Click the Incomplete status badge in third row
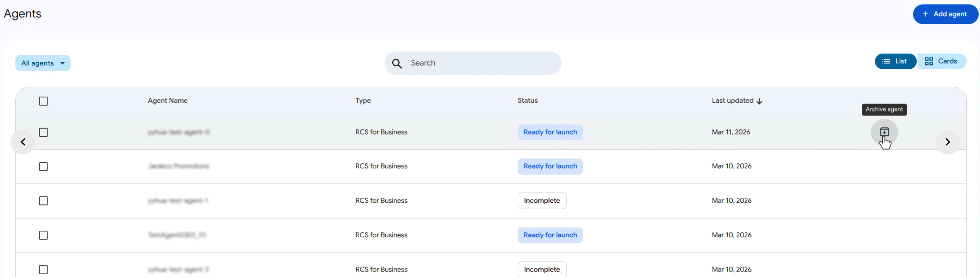This screenshot has width=980, height=277. pyautogui.click(x=542, y=201)
